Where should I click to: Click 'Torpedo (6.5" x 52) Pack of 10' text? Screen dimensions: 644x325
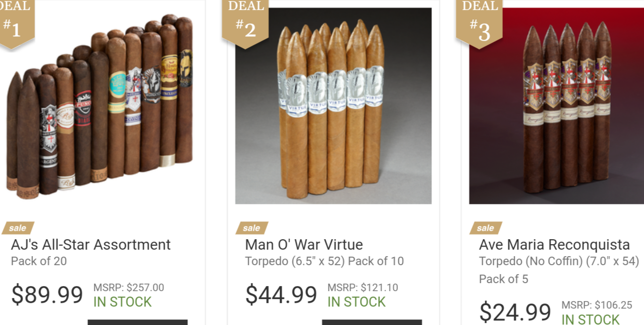click(324, 261)
